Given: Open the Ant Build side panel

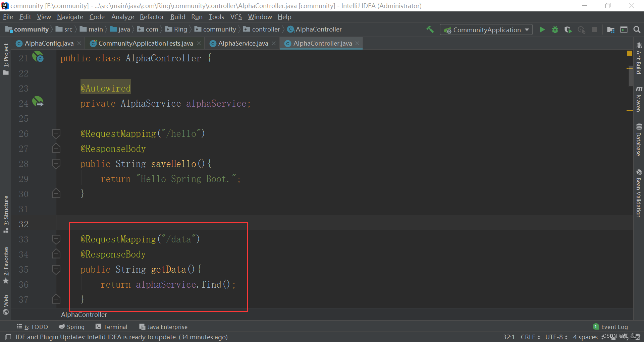Looking at the screenshot, I should (x=639, y=58).
